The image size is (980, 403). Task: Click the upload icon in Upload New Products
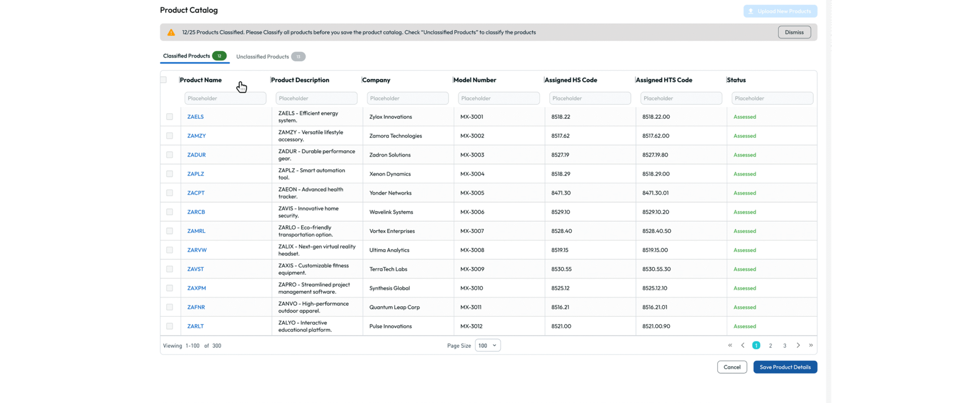point(751,11)
